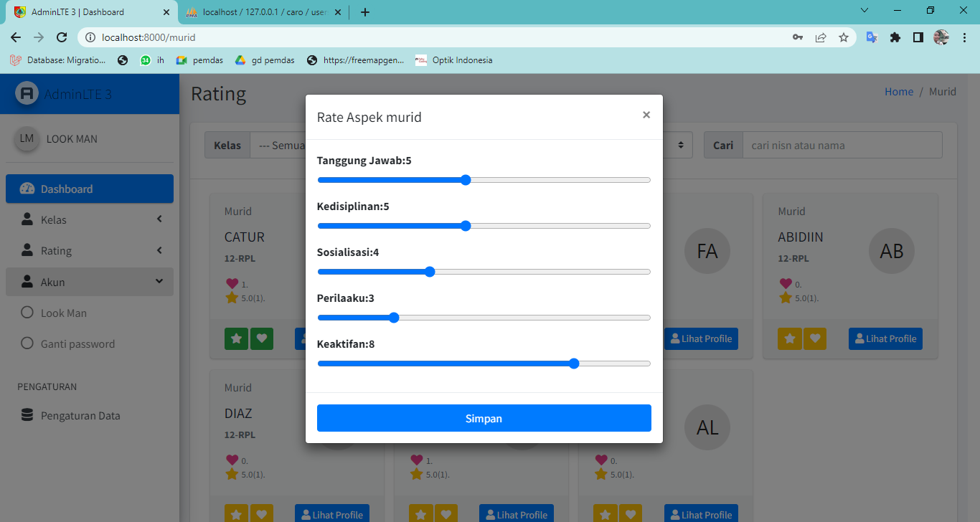
Task: Reload the page using the browser refresh icon
Action: click(x=62, y=37)
